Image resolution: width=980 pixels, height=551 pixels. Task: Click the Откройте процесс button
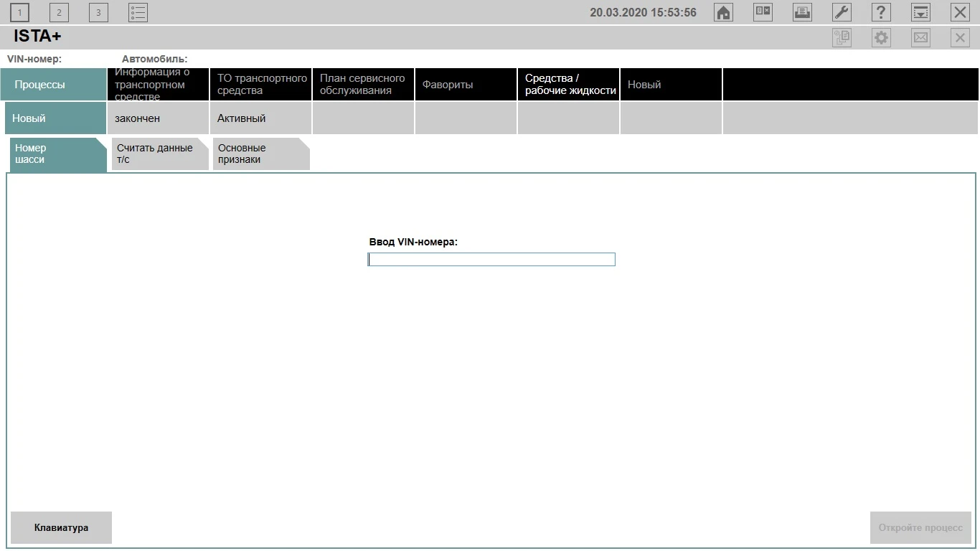920,528
